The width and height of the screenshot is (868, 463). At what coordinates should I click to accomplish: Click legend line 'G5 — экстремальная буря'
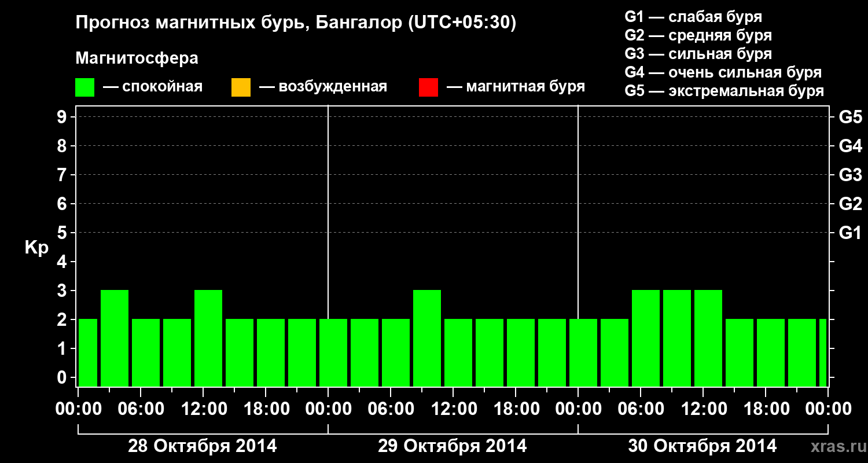(724, 91)
